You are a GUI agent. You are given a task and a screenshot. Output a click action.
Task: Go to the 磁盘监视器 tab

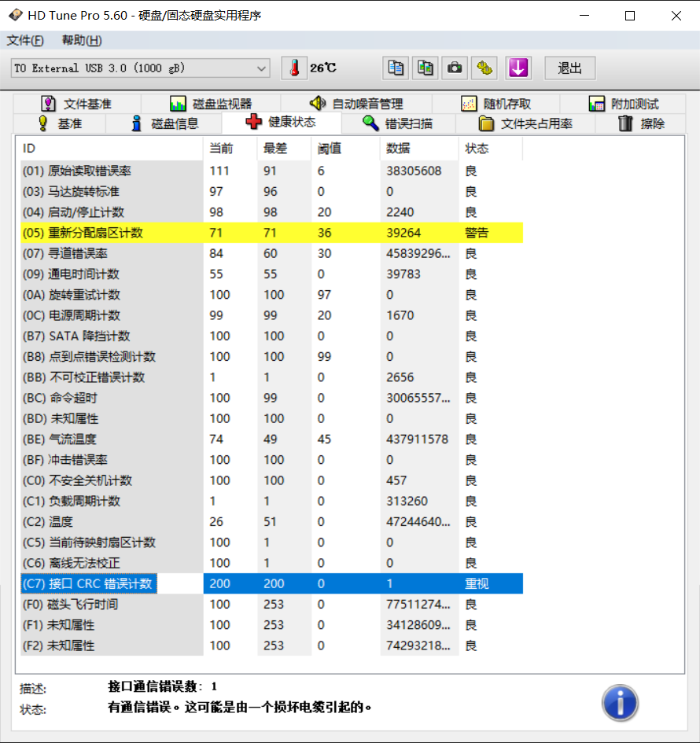(211, 104)
